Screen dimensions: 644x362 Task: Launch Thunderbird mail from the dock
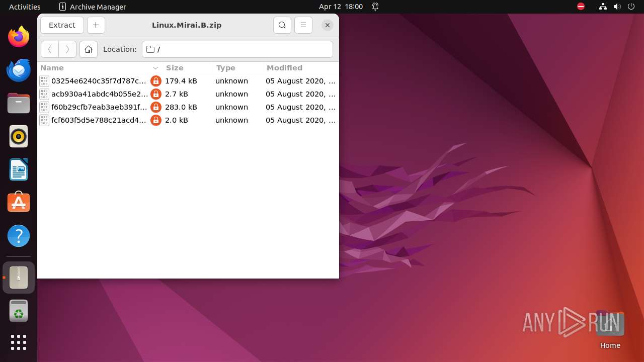click(x=19, y=70)
